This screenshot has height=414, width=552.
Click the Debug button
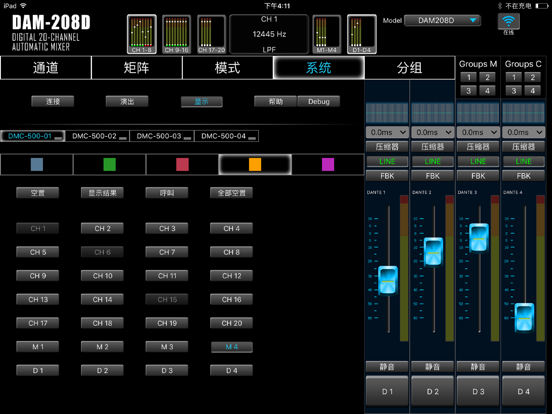(x=319, y=101)
